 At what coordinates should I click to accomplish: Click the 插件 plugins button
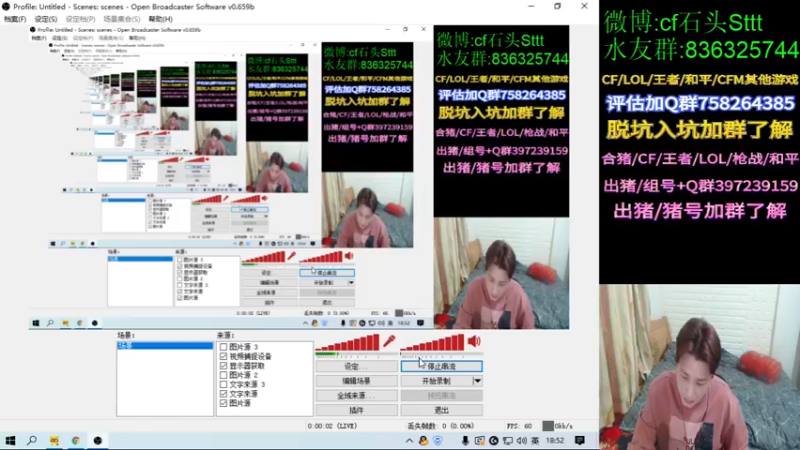click(x=356, y=410)
